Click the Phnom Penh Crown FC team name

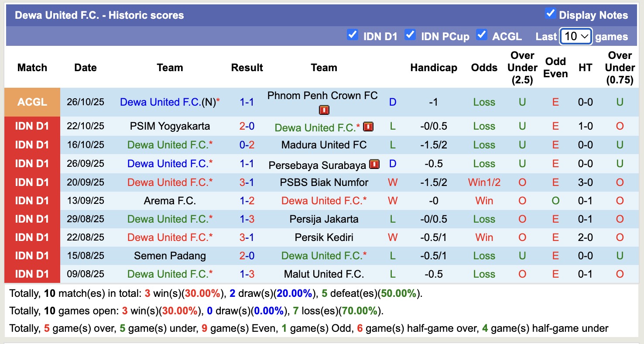pos(322,96)
